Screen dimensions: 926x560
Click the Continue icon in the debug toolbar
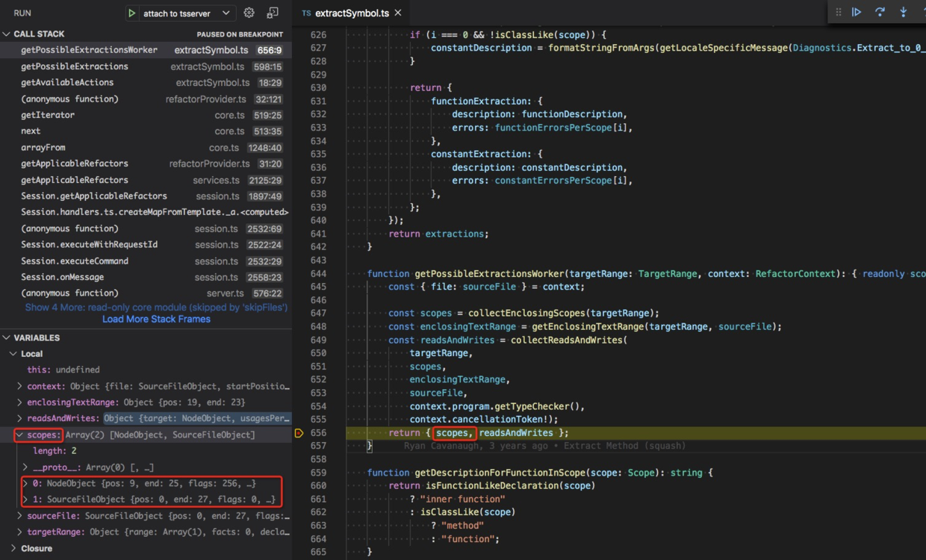pos(856,11)
